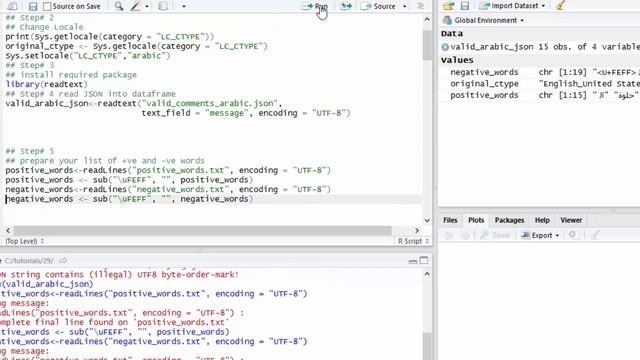The image size is (640, 360).
Task: Click the console scrollbar up arrow
Action: pyautogui.click(x=427, y=274)
